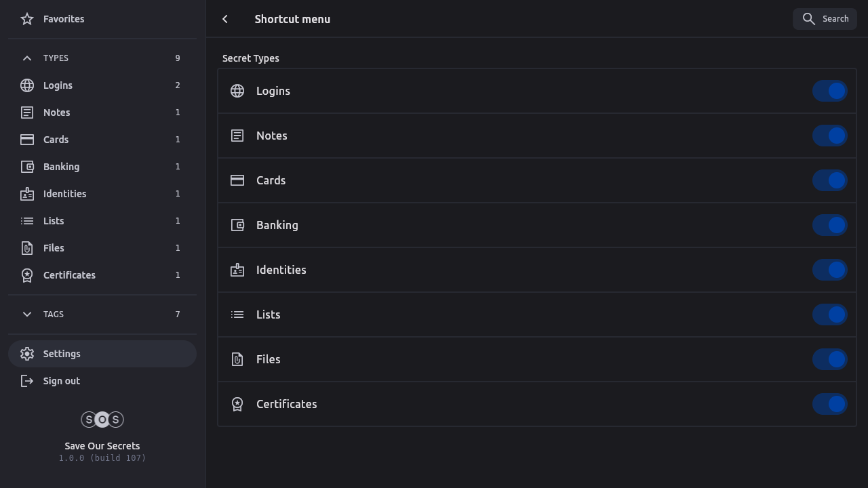Click the Search button
The height and width of the screenshot is (488, 868).
click(825, 19)
